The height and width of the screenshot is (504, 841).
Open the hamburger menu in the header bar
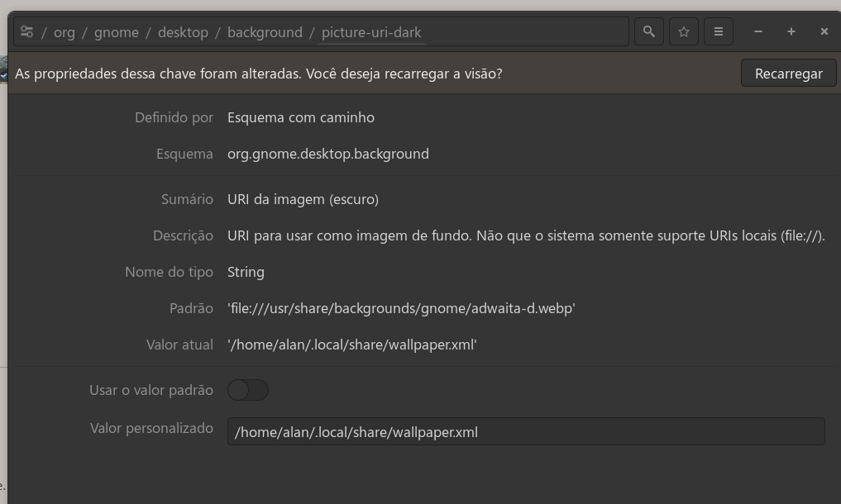718,31
